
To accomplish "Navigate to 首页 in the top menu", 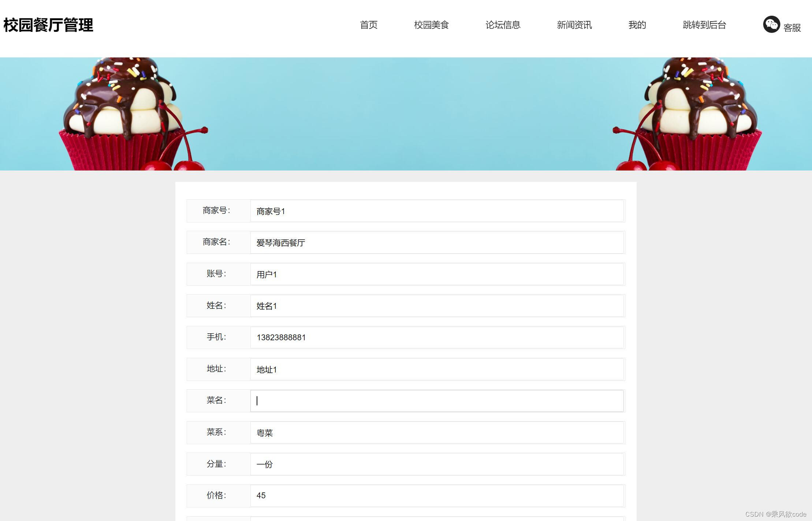I will tap(369, 25).
